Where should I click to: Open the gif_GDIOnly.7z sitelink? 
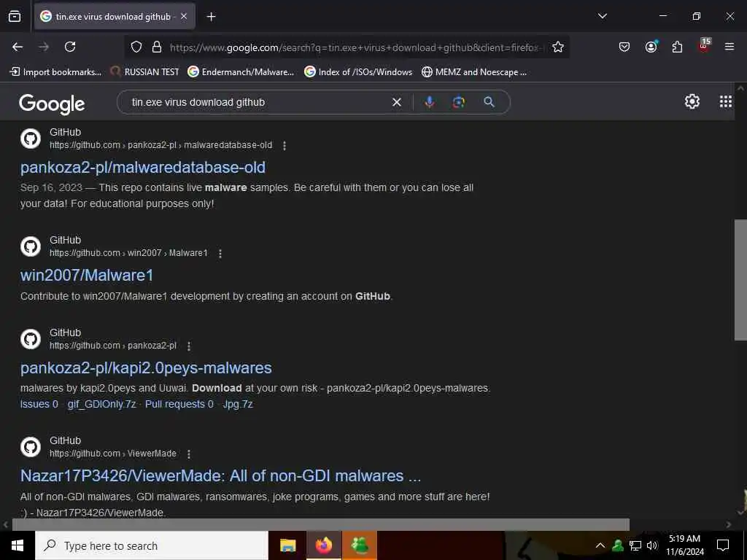[x=101, y=404]
